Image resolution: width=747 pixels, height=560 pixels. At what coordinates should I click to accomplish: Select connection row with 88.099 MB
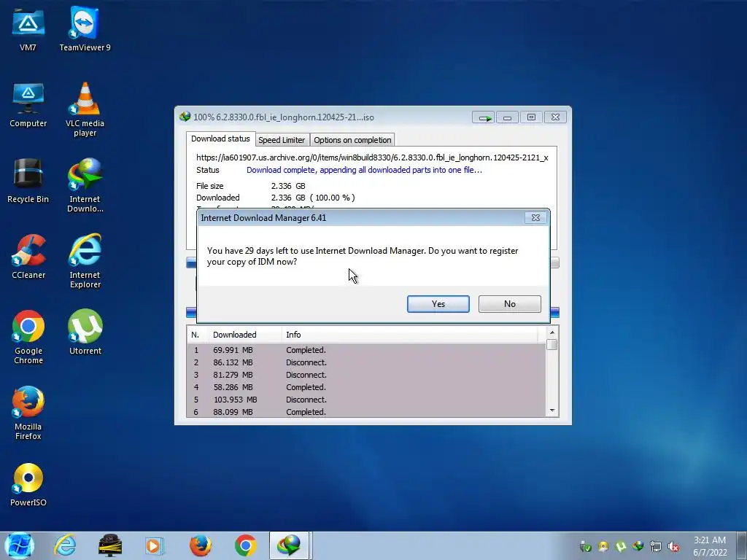(366, 412)
